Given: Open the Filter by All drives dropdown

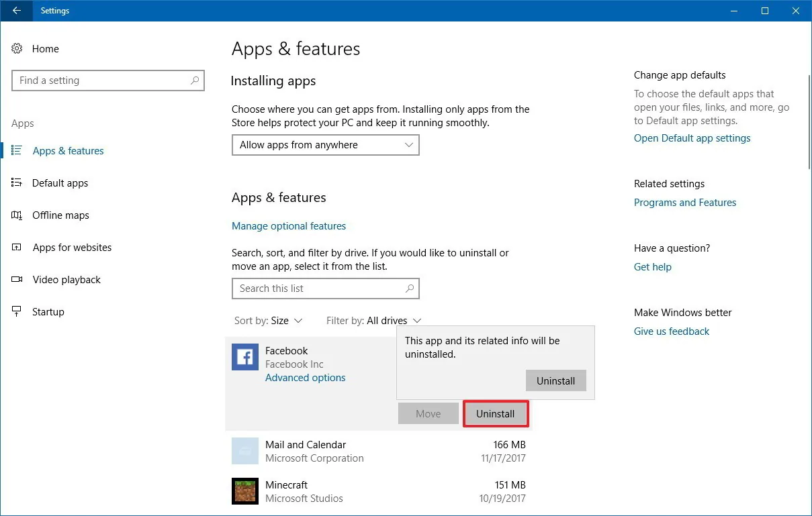Looking at the screenshot, I should [374, 321].
